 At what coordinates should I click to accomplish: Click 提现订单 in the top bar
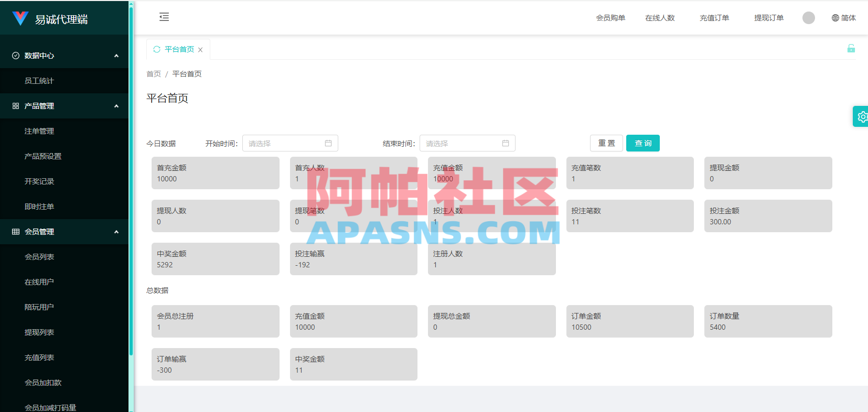tap(769, 18)
